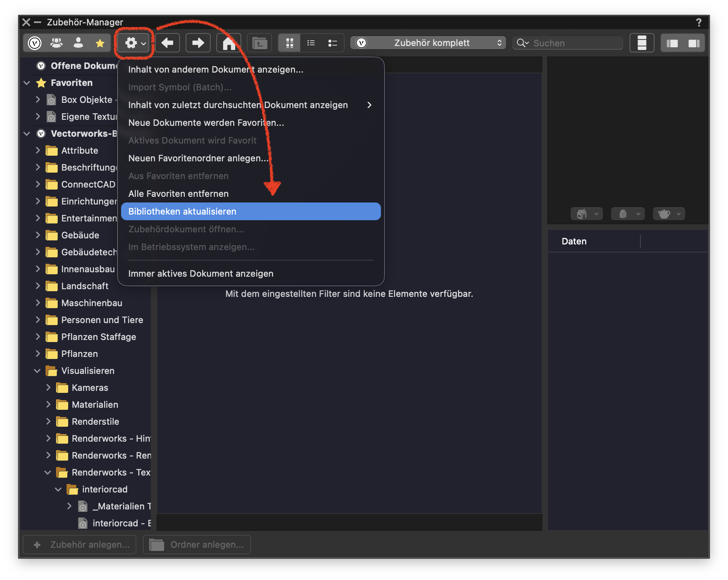
Task: Collapse the Visualisieren folder
Action: coord(38,371)
